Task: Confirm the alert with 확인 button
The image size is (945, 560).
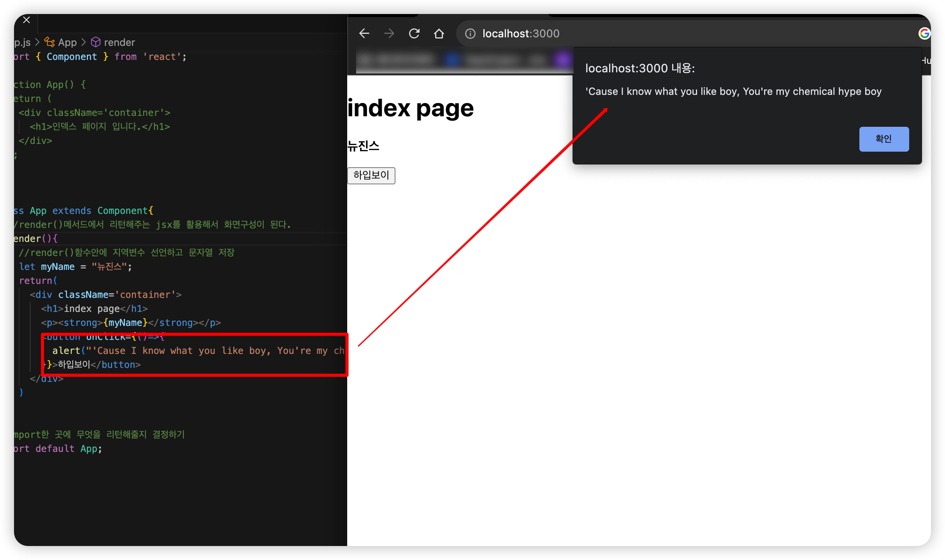Action: click(x=884, y=139)
